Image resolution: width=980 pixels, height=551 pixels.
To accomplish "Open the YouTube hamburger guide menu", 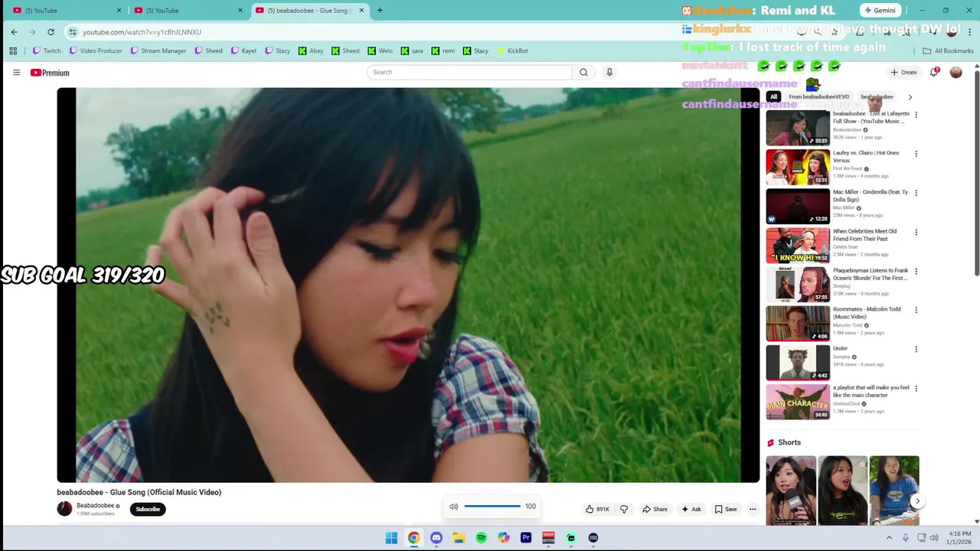I will (x=16, y=73).
